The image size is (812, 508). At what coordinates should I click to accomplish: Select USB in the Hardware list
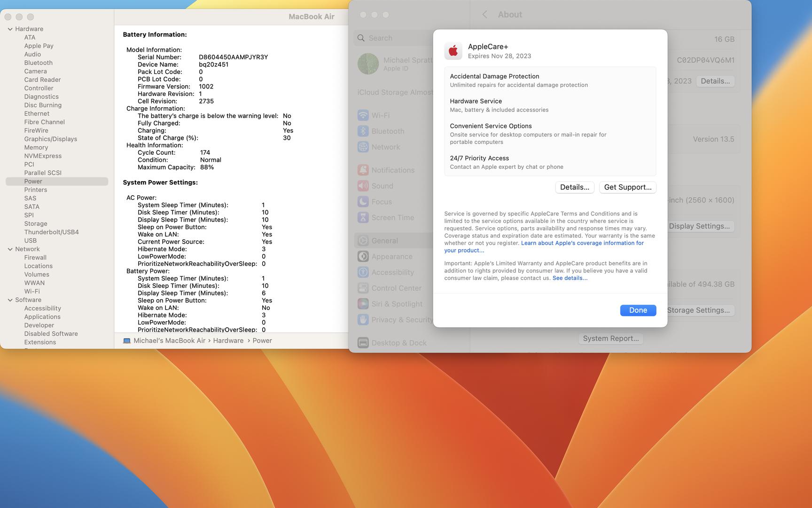[x=30, y=241]
